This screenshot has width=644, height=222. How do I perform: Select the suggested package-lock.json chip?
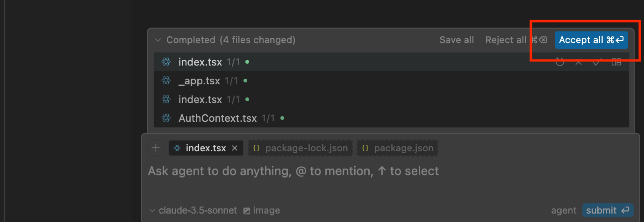tap(301, 148)
